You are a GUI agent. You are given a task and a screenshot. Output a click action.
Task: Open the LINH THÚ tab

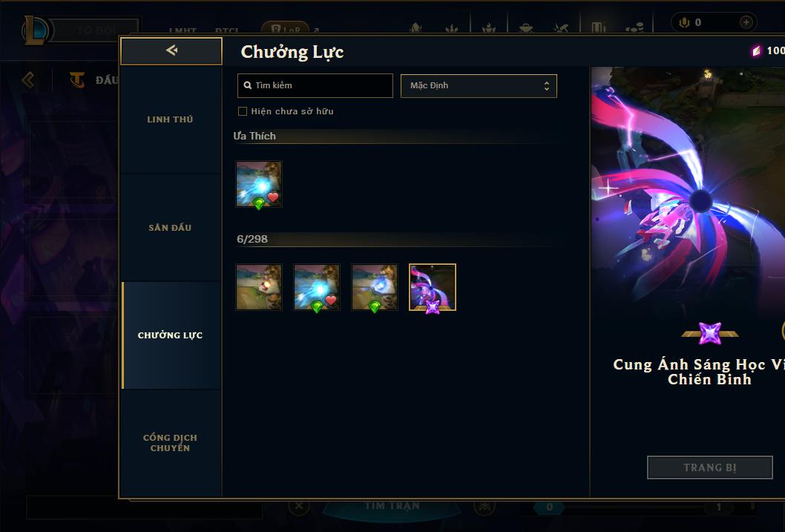(170, 119)
